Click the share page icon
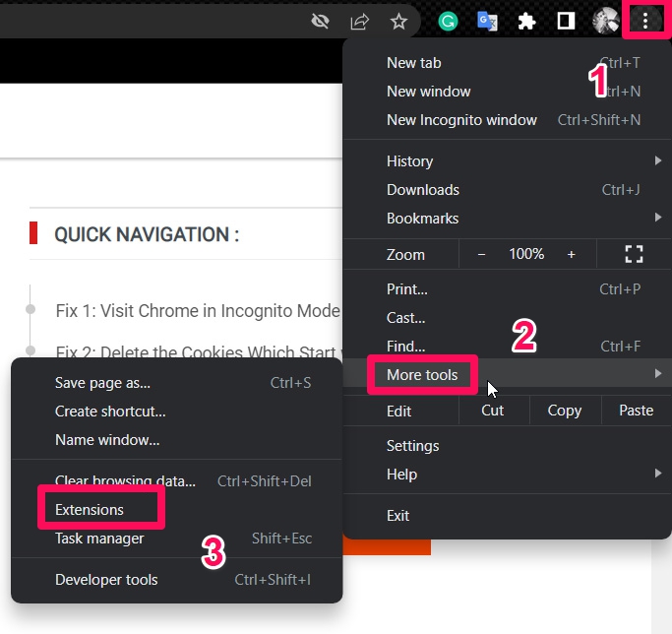 [x=359, y=21]
